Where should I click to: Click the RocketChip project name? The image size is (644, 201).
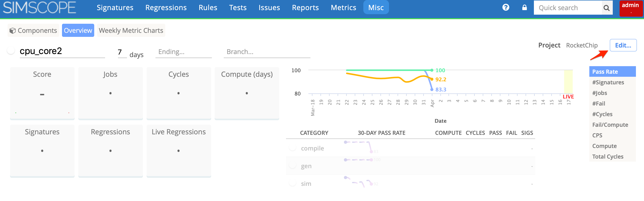coord(582,45)
